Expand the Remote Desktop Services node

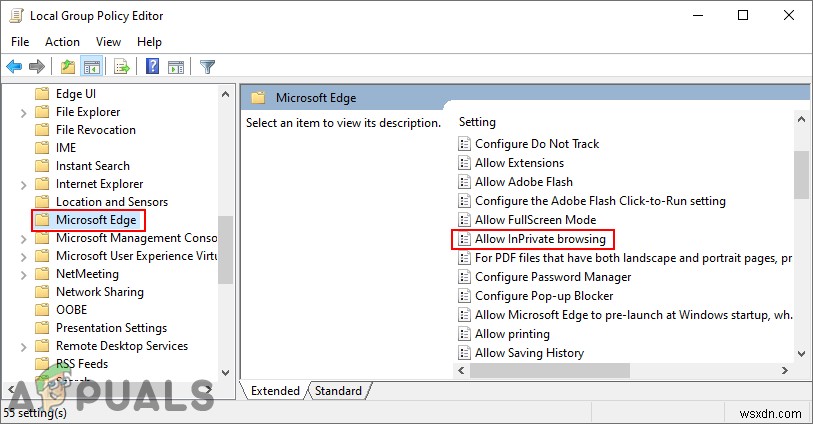point(23,346)
